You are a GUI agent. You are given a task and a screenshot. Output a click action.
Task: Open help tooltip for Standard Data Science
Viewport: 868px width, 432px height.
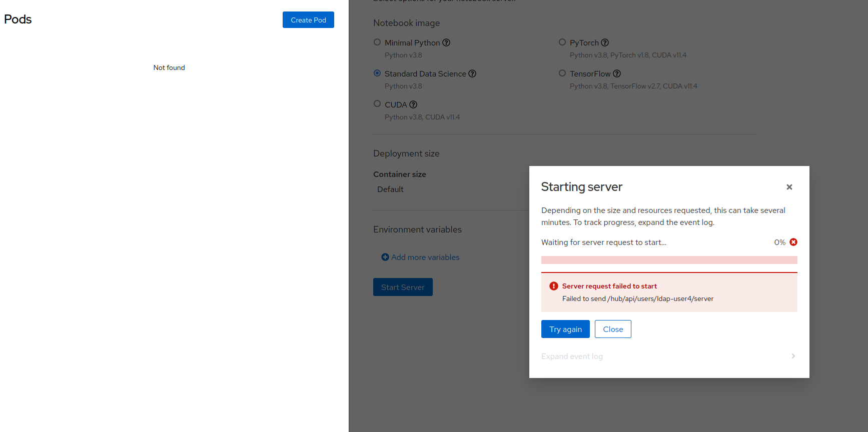472,74
